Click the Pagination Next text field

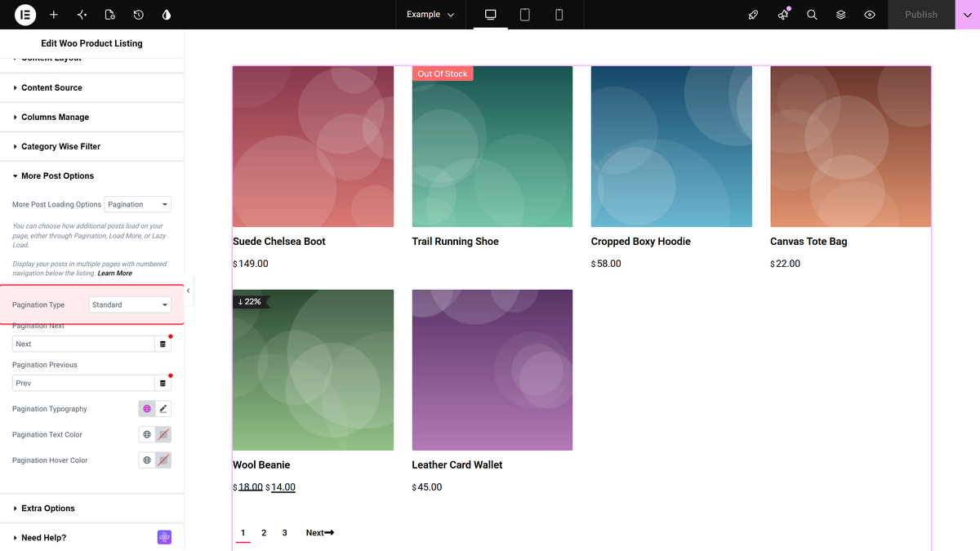point(83,344)
